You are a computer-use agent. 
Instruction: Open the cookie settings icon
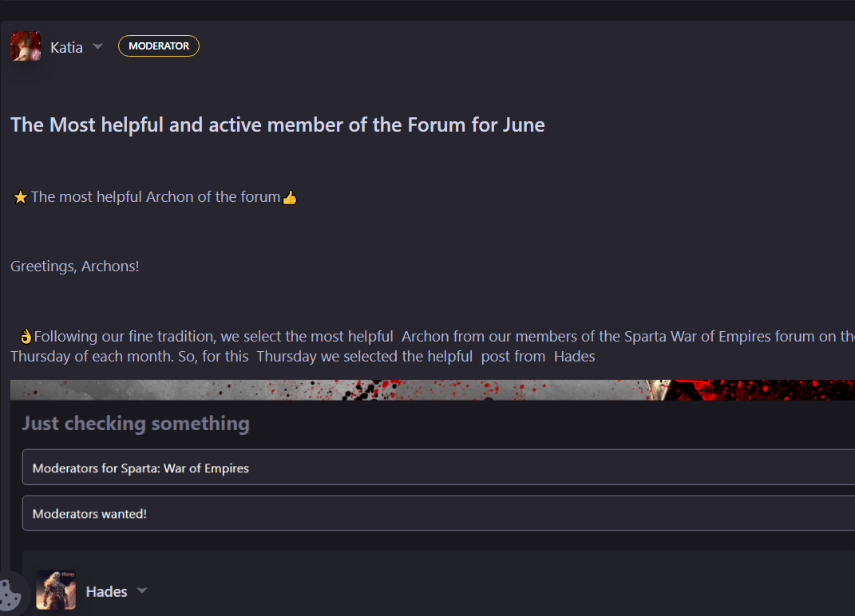tap(10, 594)
